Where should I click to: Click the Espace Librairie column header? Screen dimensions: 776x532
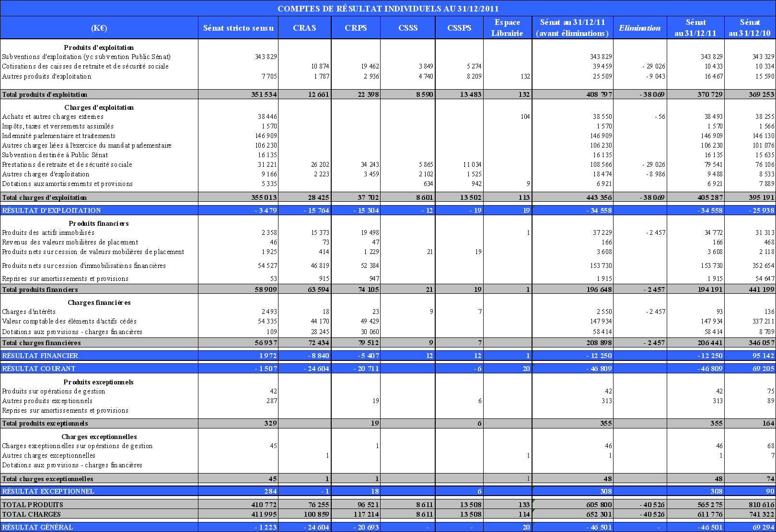tap(507, 28)
